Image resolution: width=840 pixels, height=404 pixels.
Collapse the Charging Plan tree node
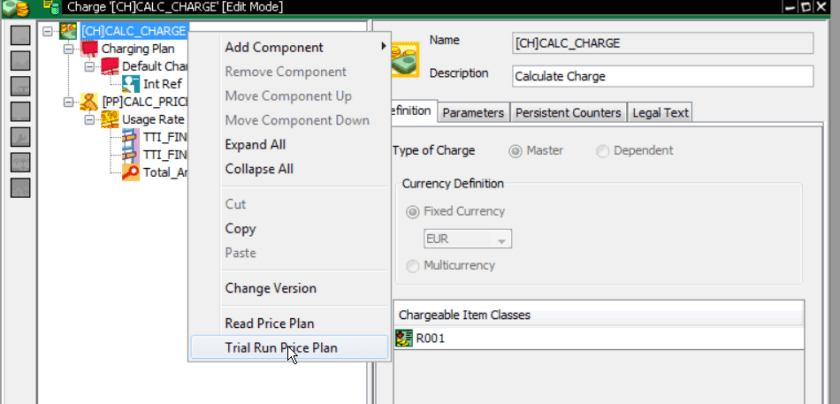click(x=69, y=49)
